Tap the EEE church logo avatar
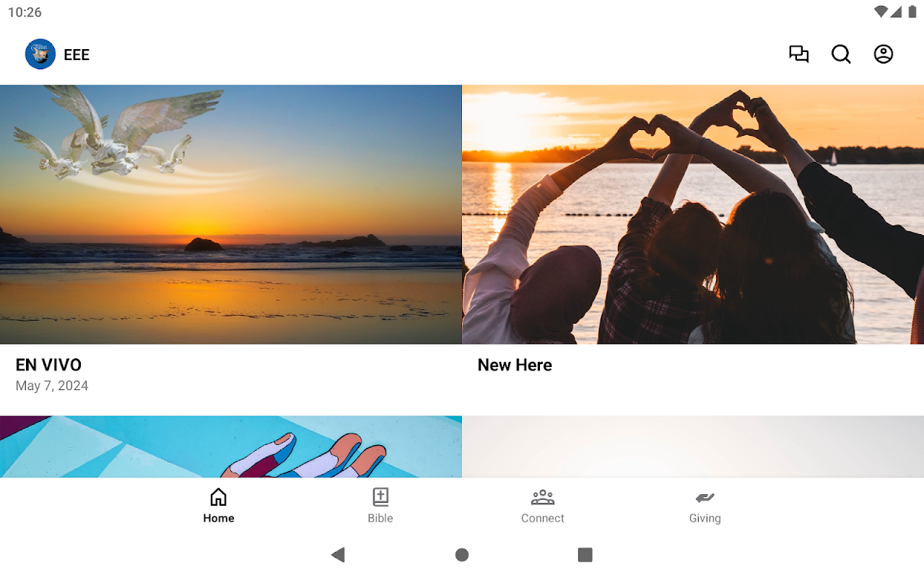This screenshot has height=578, width=924. click(40, 54)
